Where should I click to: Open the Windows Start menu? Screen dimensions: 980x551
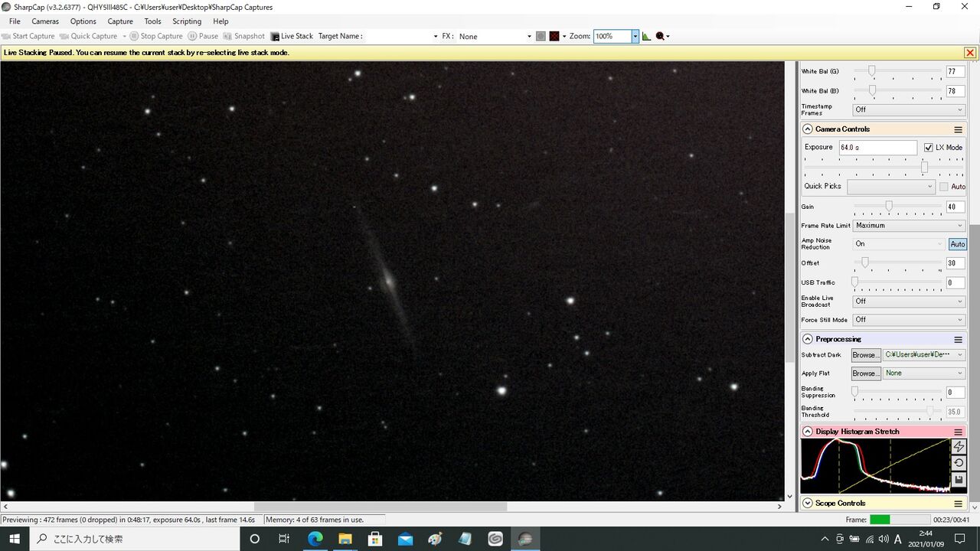(15, 539)
